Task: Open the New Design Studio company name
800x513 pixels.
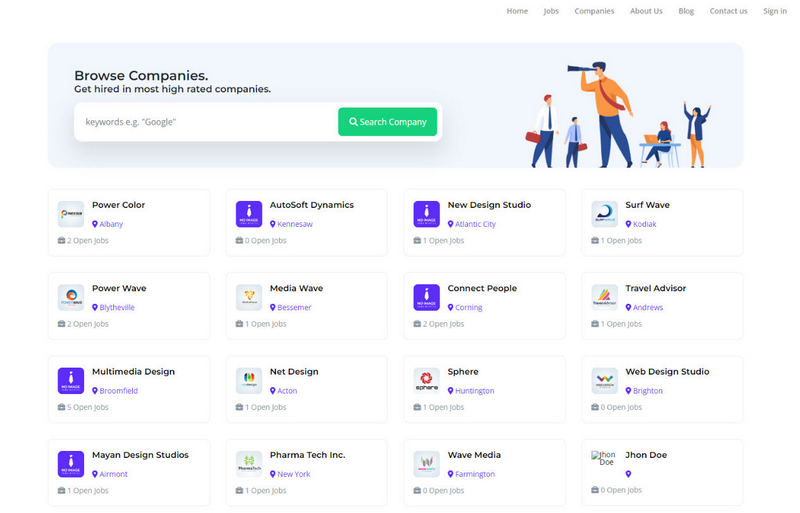Action: (489, 205)
